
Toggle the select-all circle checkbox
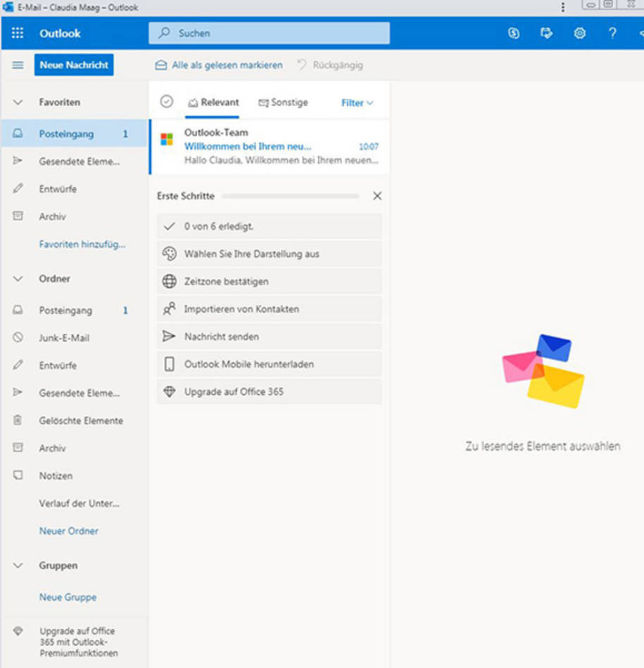click(x=167, y=102)
